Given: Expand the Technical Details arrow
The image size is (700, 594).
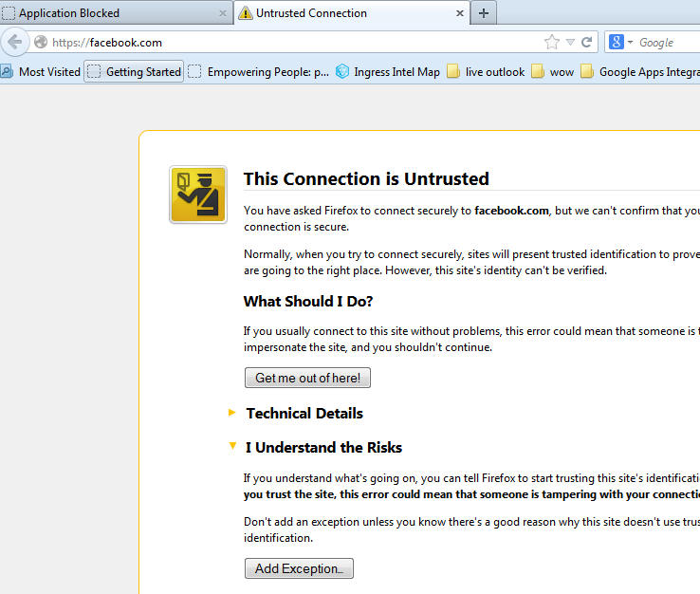Looking at the screenshot, I should pyautogui.click(x=231, y=412).
